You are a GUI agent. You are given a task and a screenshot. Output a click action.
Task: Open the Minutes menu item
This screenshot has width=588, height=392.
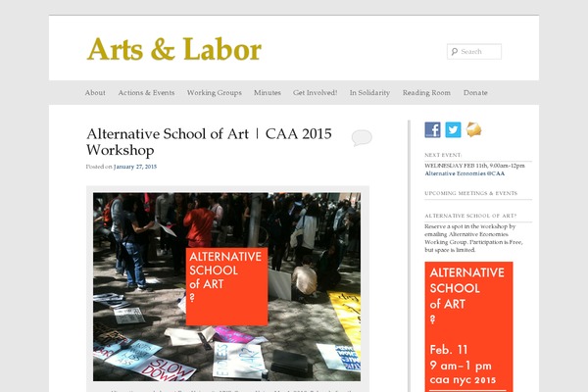click(x=268, y=93)
